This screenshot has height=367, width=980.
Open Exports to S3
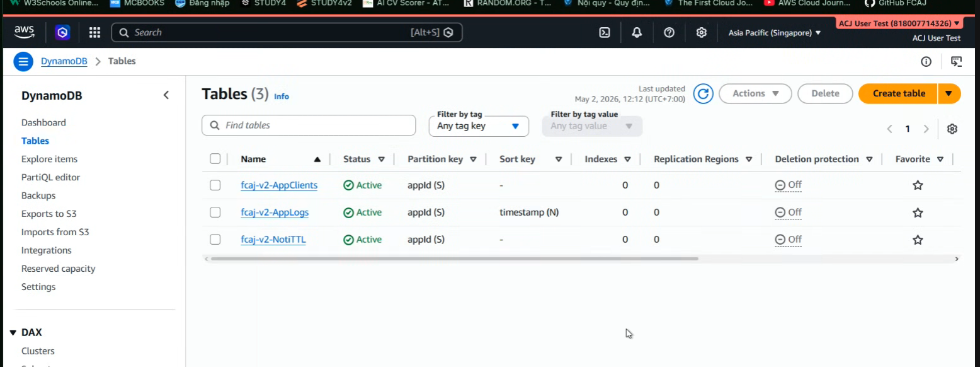[x=49, y=214]
